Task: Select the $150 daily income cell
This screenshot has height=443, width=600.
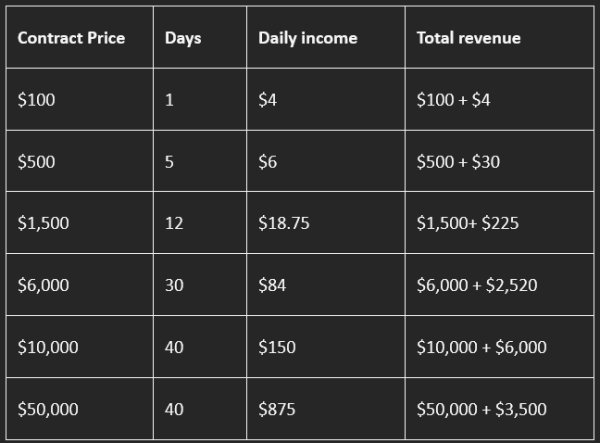Action: (x=276, y=347)
